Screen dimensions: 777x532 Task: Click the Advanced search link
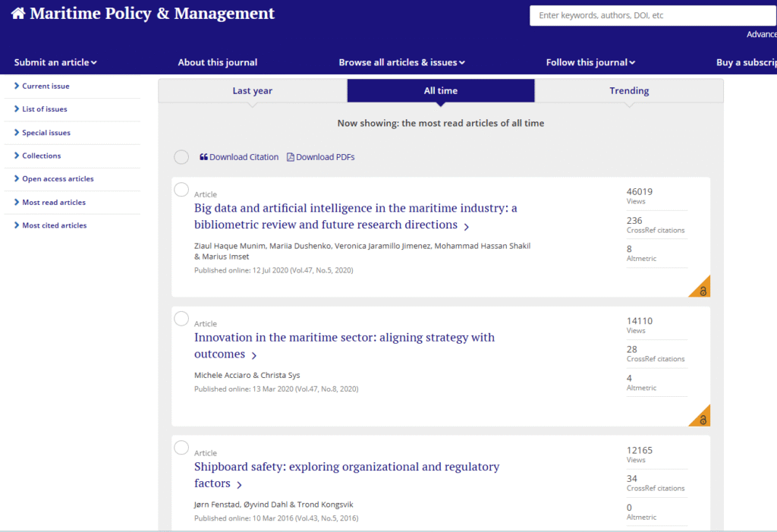[x=762, y=34]
